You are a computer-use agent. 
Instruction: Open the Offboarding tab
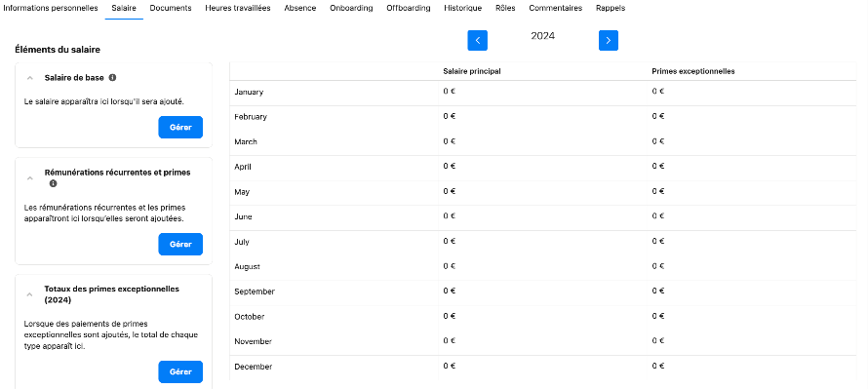[x=408, y=9]
